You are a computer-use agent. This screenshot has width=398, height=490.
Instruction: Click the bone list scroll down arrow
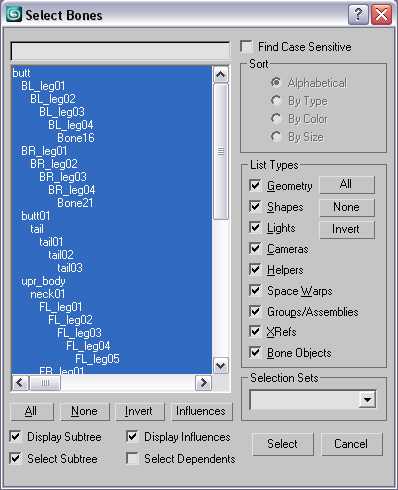click(221, 365)
